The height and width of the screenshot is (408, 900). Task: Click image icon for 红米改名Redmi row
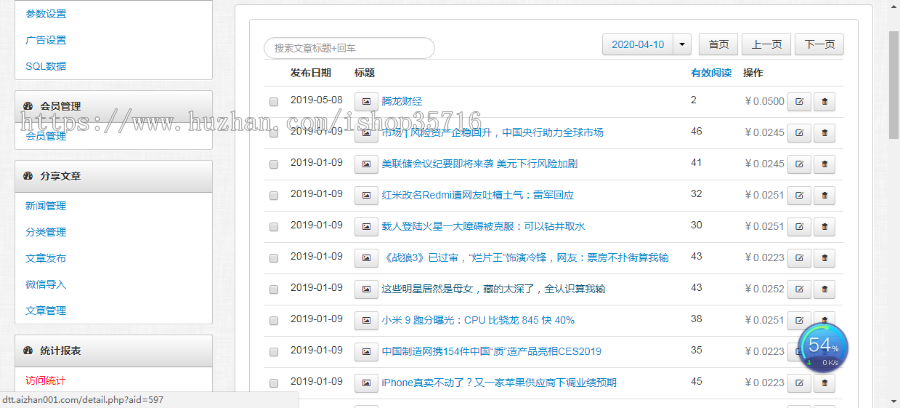click(x=366, y=195)
